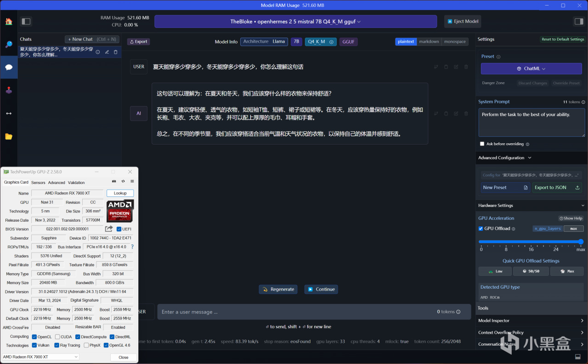
Task: Edit the AI response message
Action: (x=456, y=113)
